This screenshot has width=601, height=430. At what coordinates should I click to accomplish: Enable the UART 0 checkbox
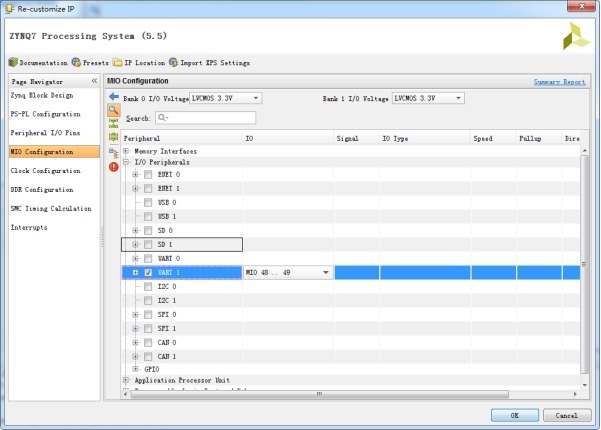tap(148, 259)
